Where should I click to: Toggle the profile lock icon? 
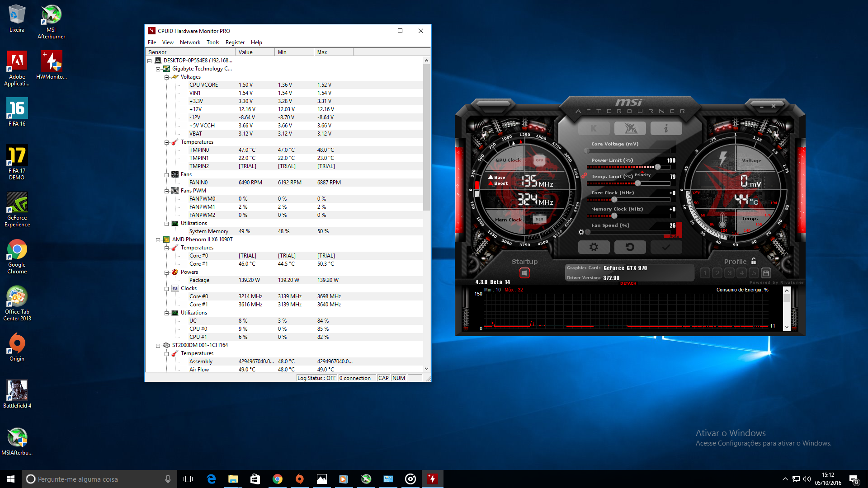pos(754,261)
